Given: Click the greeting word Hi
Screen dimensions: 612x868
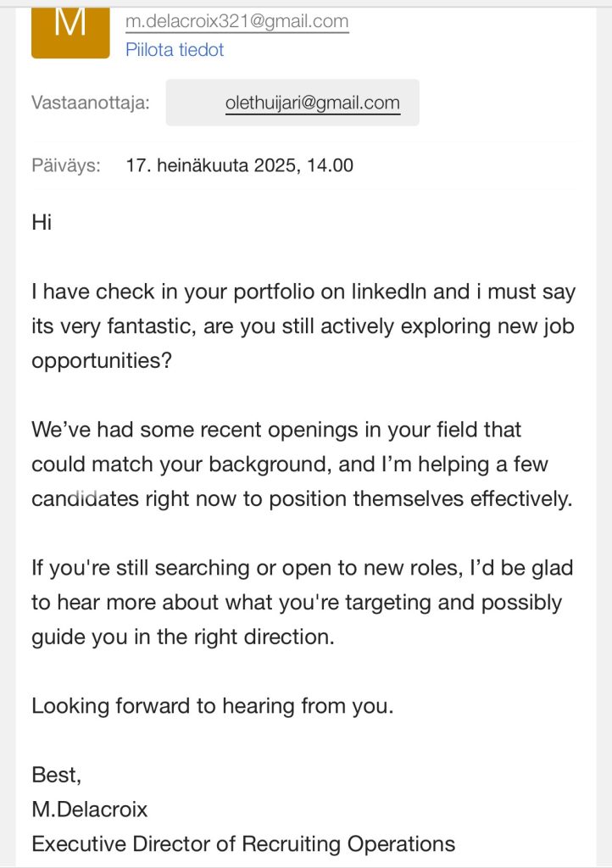Looking at the screenshot, I should pos(42,223).
